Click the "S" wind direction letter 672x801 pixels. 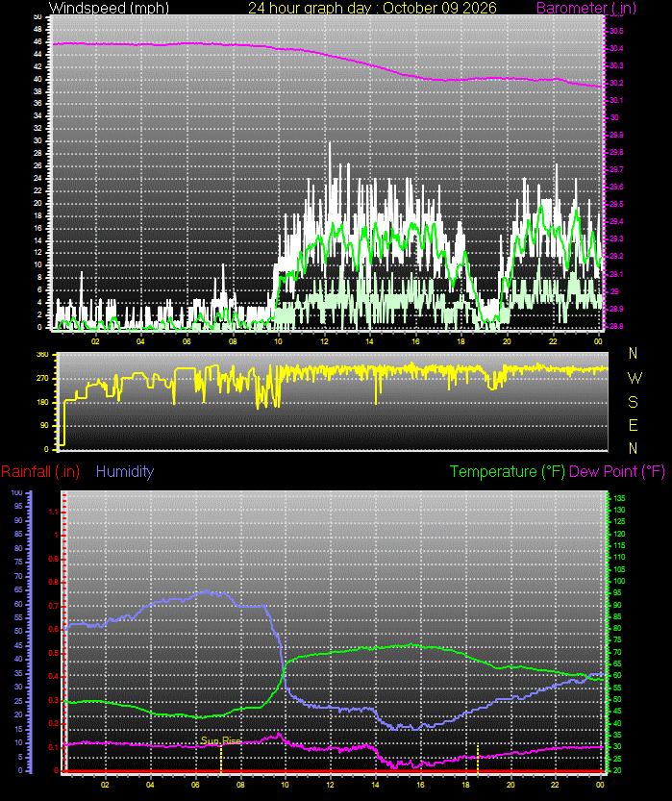(x=634, y=402)
